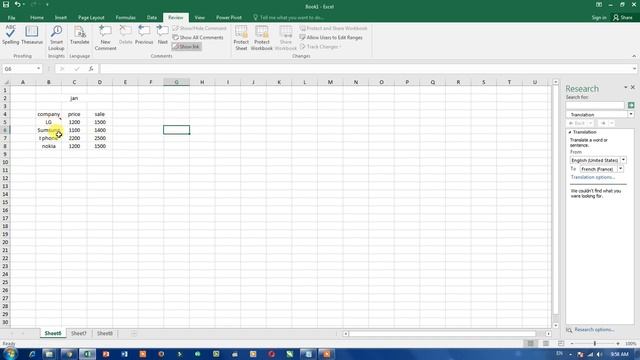Click Sign in
Viewport: 640px width, 360px height.
pos(599,18)
